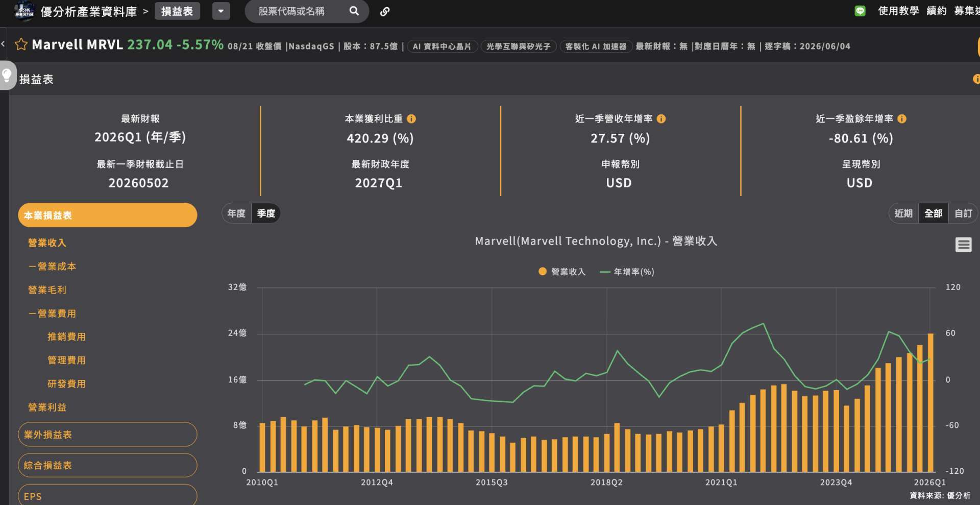The image size is (980, 505).
Task: Click the Marvell MRVL title
Action: pyautogui.click(x=77, y=44)
